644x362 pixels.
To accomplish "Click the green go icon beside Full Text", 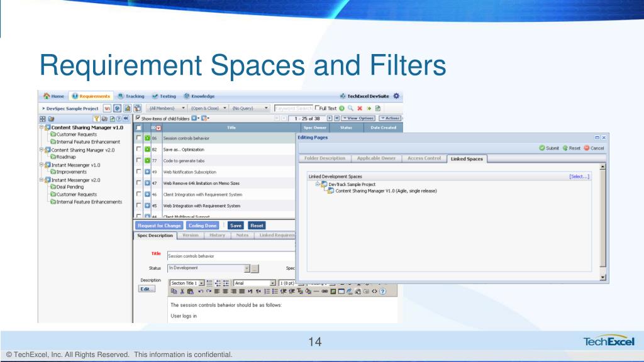I will tap(341, 108).
